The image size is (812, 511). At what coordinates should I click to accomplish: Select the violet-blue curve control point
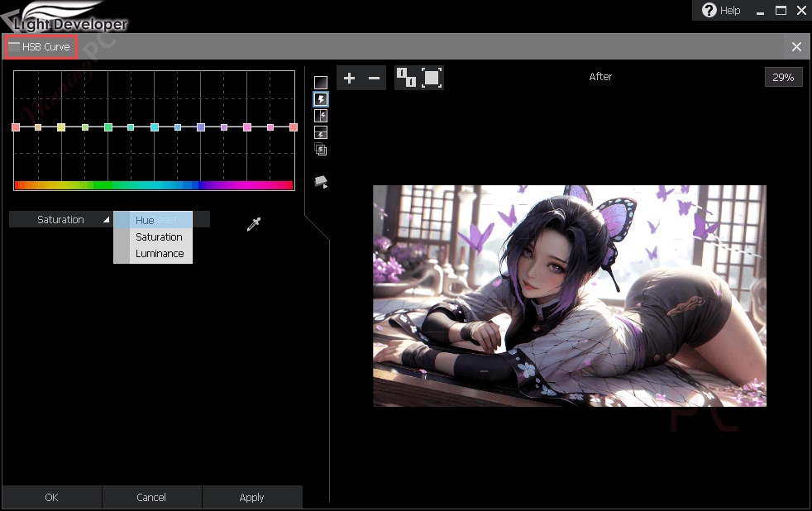click(x=201, y=127)
